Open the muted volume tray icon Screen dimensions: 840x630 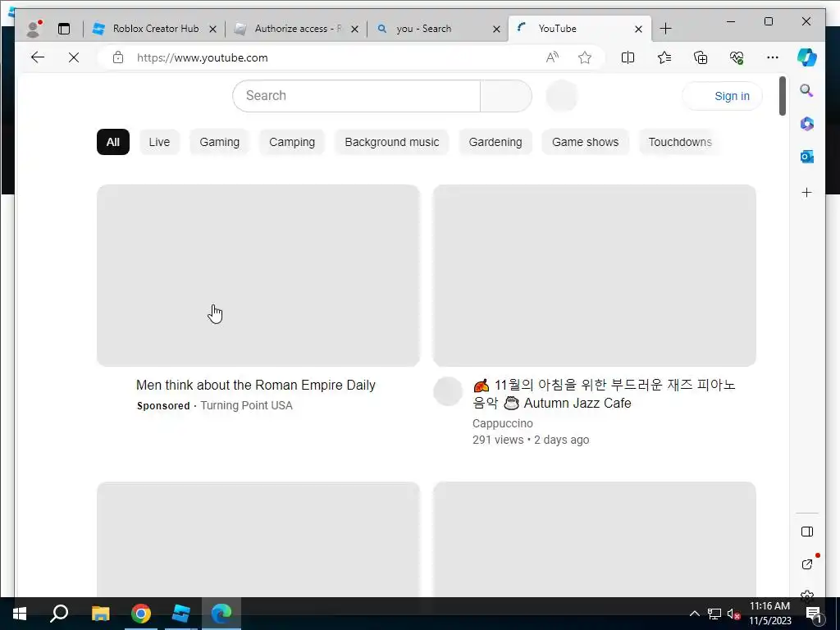click(733, 614)
